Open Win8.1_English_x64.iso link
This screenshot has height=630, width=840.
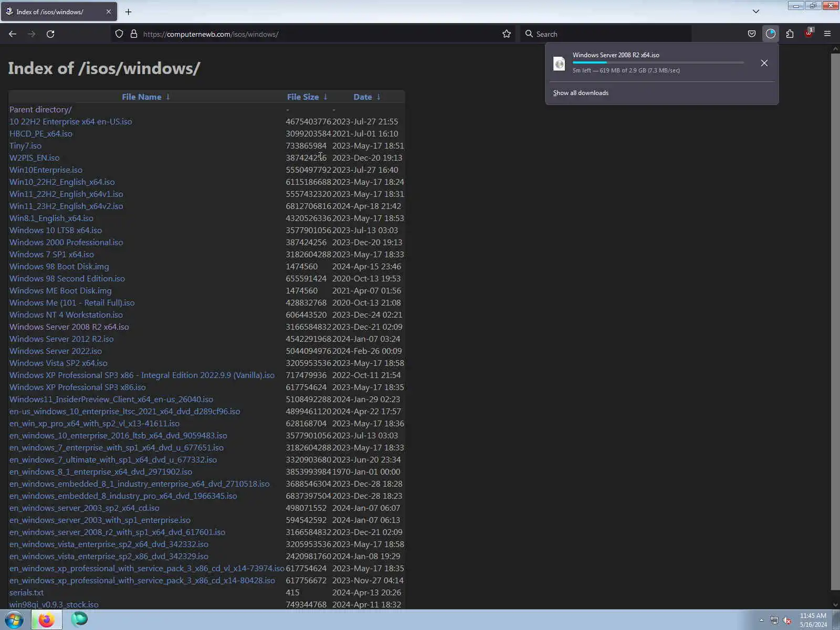coord(51,218)
